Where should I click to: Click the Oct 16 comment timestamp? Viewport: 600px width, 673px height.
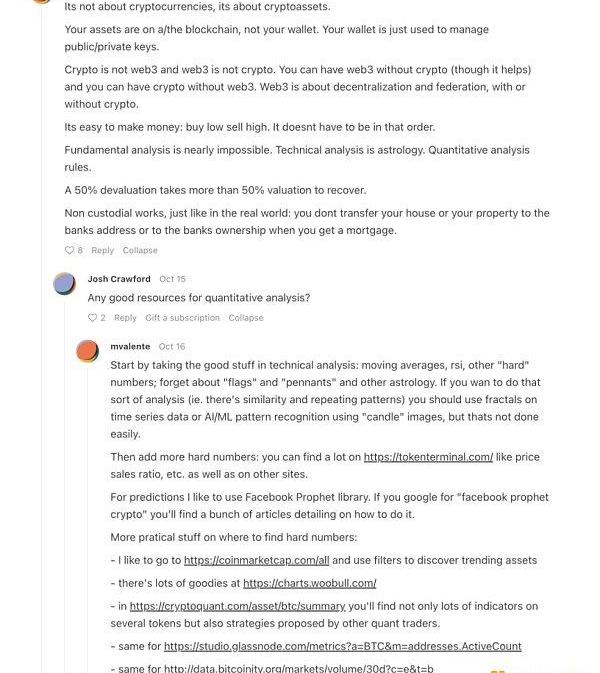point(172,346)
